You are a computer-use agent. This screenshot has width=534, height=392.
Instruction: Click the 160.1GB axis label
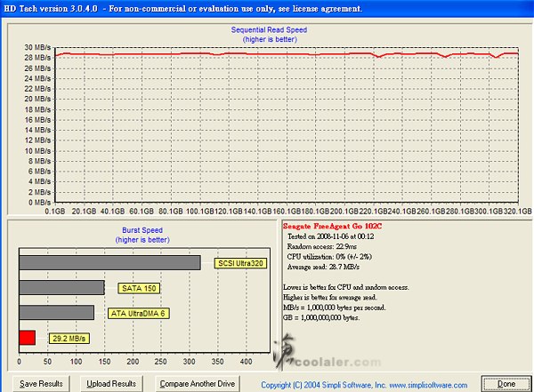tap(287, 212)
